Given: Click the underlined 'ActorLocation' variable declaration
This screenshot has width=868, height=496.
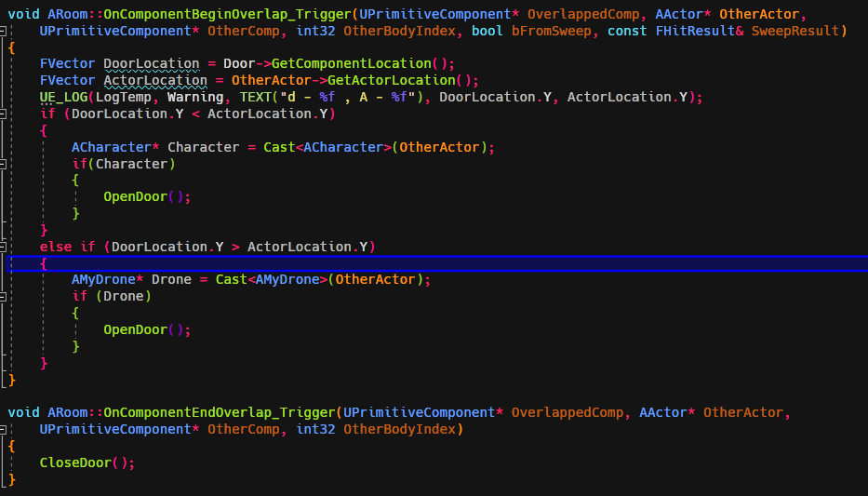Looking at the screenshot, I should 155,81.
